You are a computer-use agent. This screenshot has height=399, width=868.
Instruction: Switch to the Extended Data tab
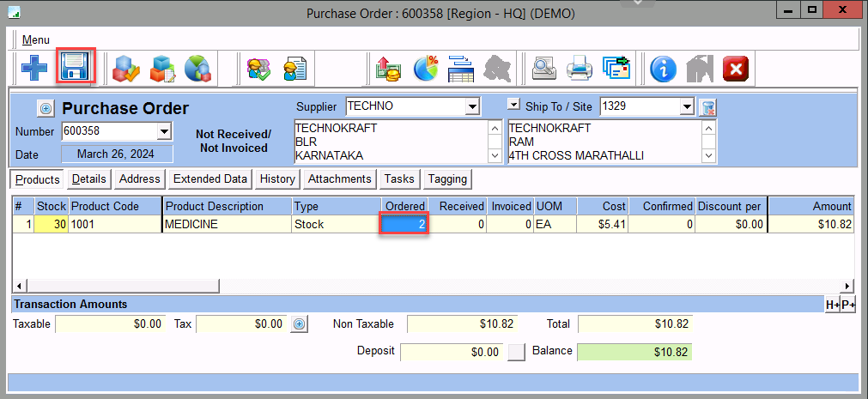pos(209,178)
